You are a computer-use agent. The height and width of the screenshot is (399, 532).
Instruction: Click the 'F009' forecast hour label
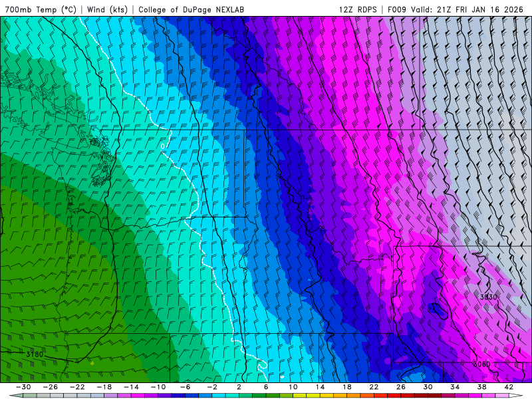pos(396,9)
